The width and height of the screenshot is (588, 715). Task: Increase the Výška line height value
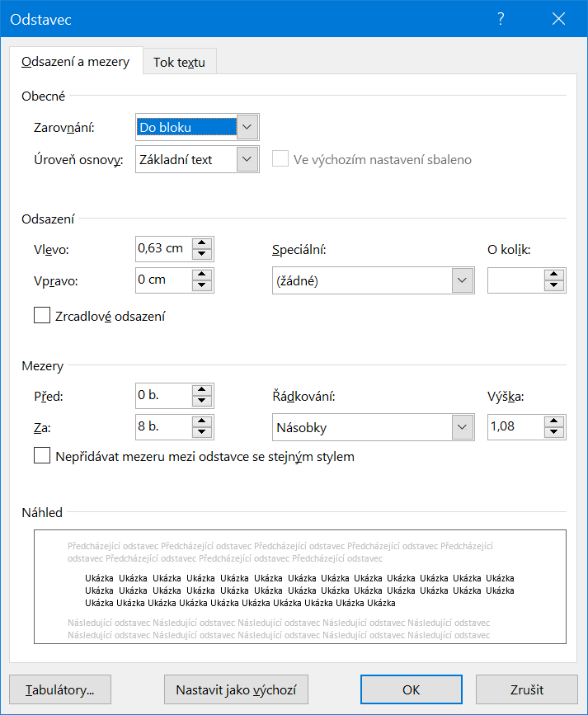[x=555, y=421]
